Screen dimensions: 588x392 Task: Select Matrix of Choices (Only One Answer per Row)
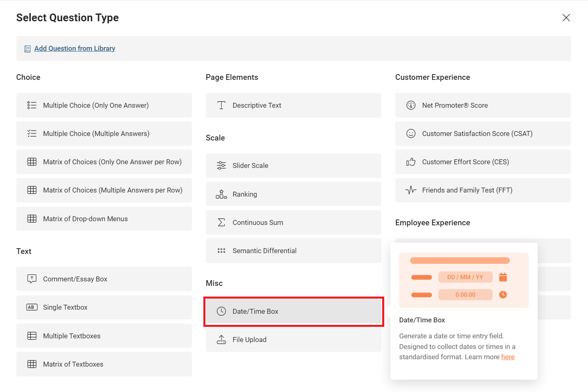coord(104,162)
